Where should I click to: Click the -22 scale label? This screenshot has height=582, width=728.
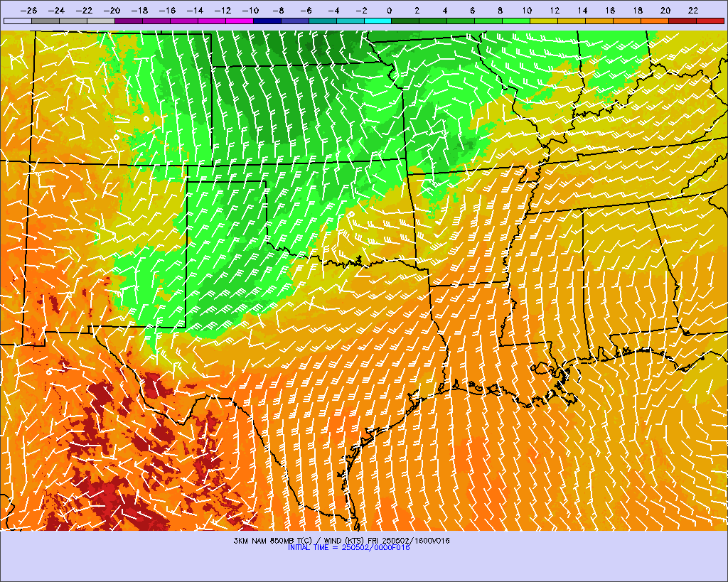click(x=85, y=11)
